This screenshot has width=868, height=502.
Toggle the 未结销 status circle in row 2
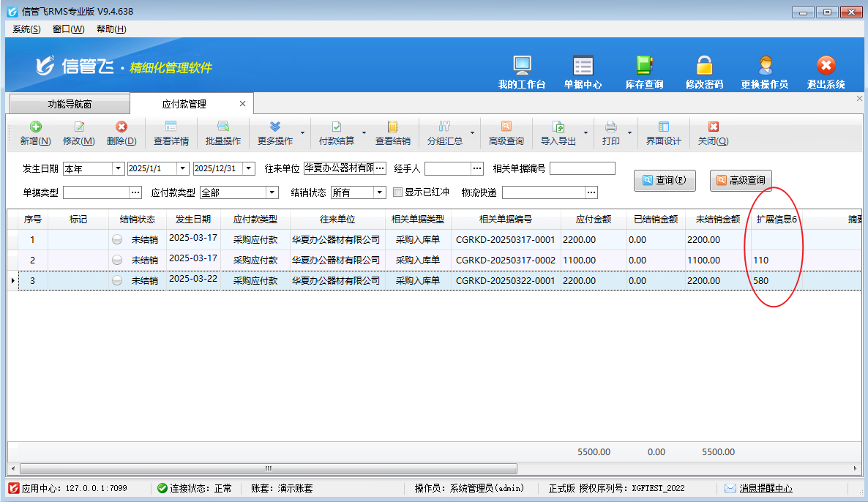point(117,260)
